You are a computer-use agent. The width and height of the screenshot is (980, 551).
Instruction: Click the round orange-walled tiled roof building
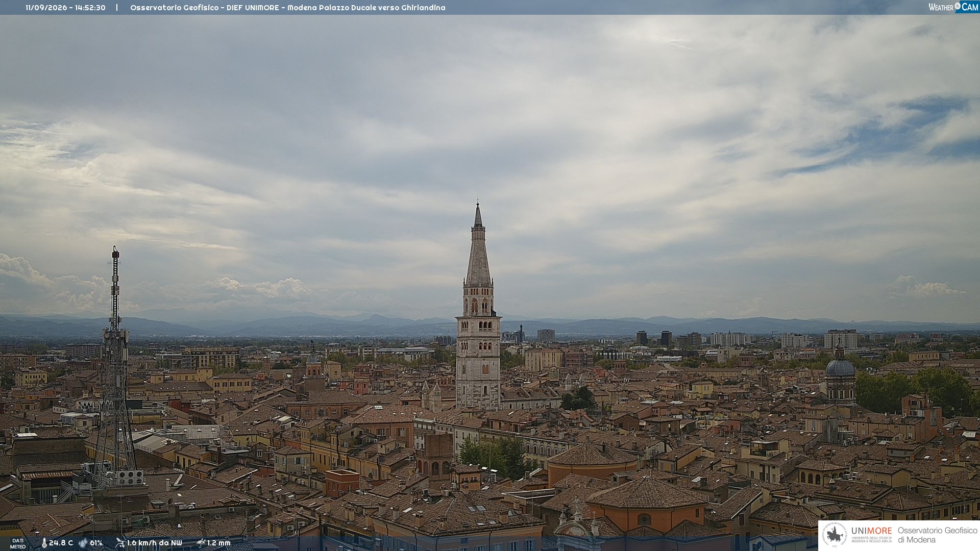592,462
